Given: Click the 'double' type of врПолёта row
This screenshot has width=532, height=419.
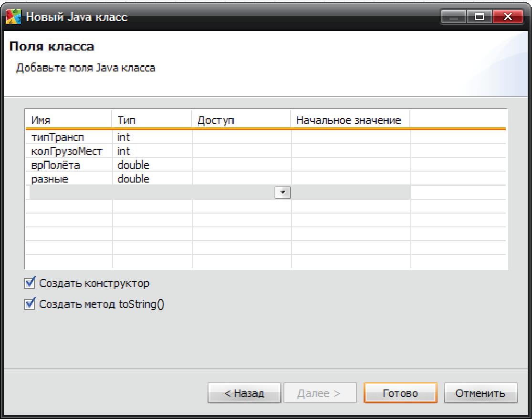Looking at the screenshot, I should pos(152,165).
